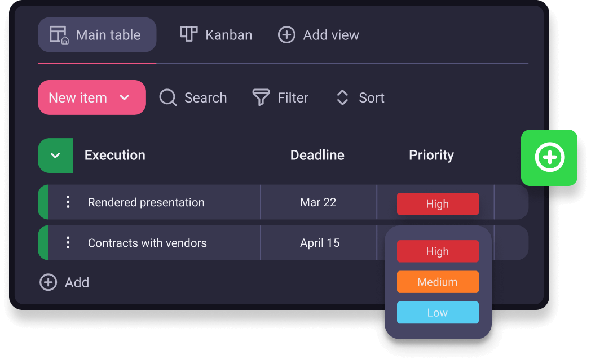Open the Filter options
This screenshot has height=364, width=591.
[280, 97]
